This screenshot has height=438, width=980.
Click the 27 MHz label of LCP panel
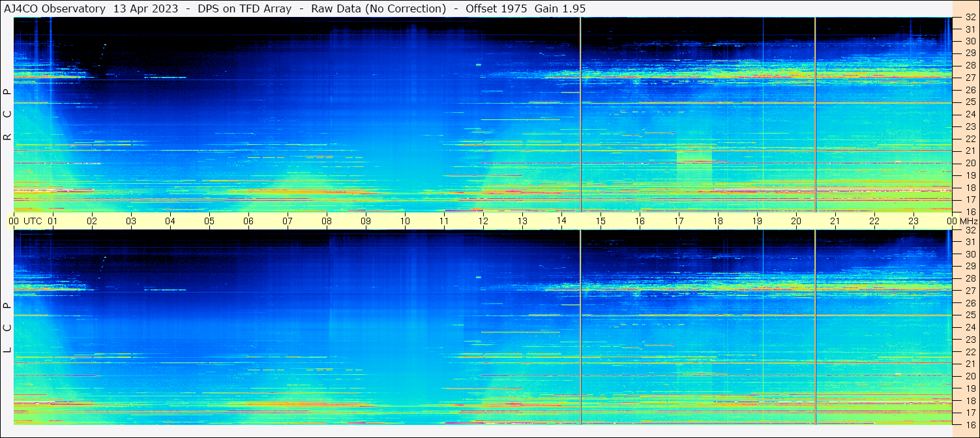970,291
